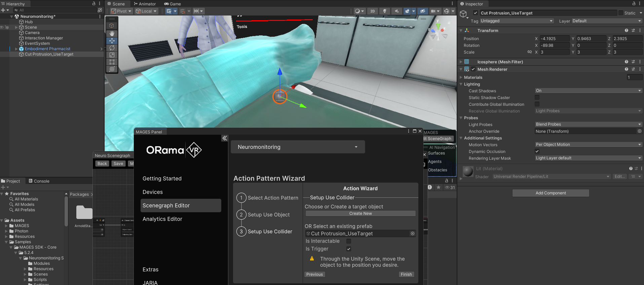Open the Cast Shadows dropdown

588,91
